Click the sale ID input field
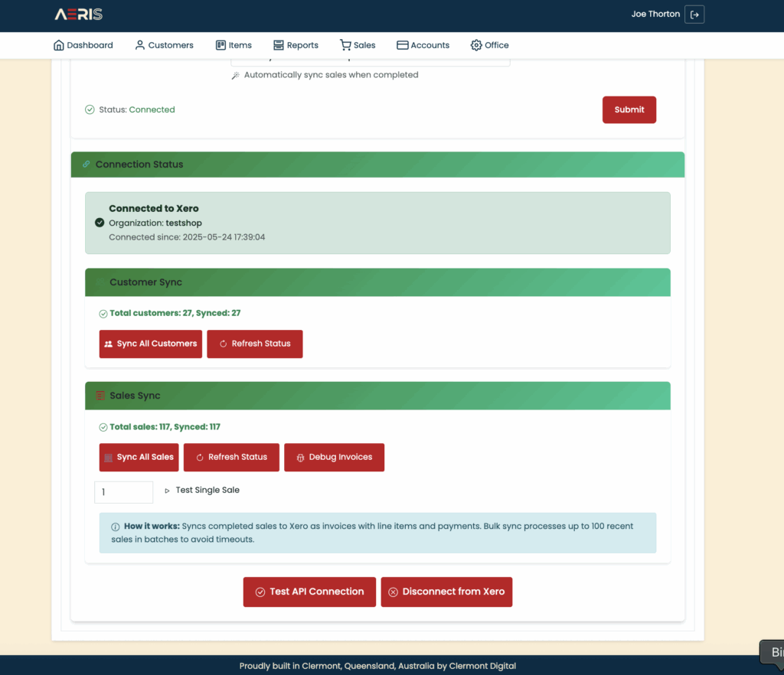 pyautogui.click(x=123, y=492)
